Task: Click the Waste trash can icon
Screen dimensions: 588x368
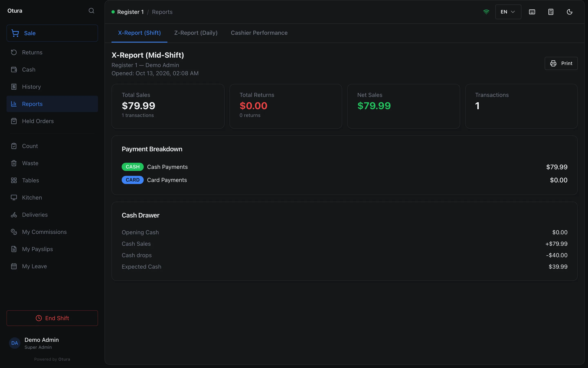Action: point(14,163)
